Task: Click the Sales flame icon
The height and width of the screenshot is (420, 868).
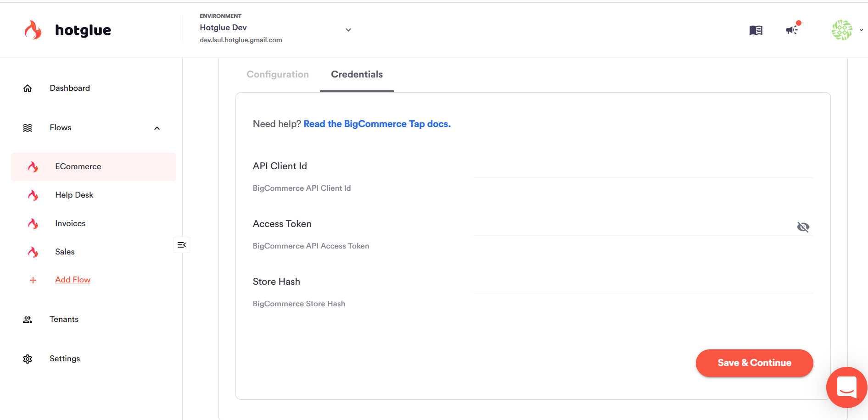Action: pos(33,252)
